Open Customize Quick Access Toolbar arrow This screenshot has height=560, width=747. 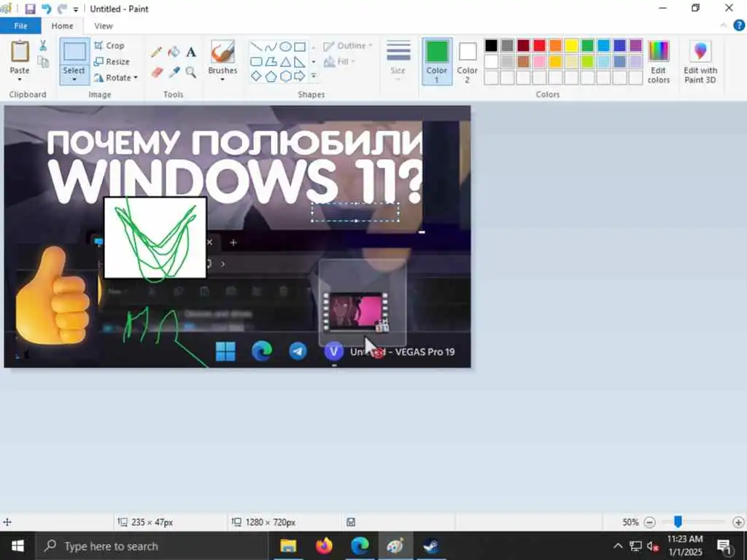76,9
